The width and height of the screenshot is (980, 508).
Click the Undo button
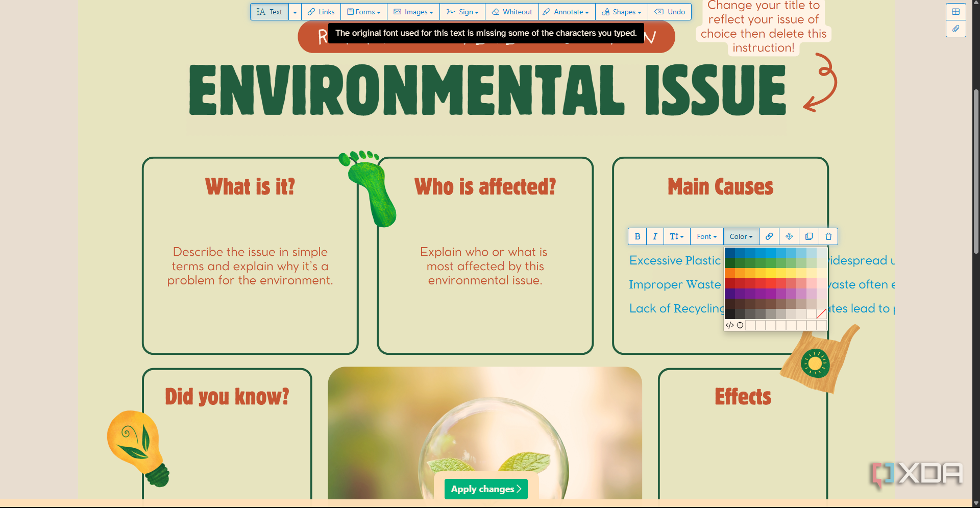670,12
